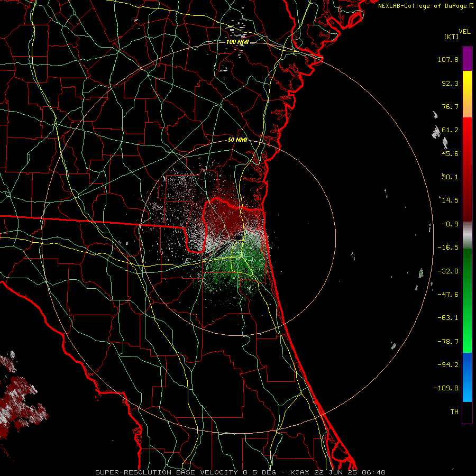Click the -109.8 velocity scale value

click(446, 388)
